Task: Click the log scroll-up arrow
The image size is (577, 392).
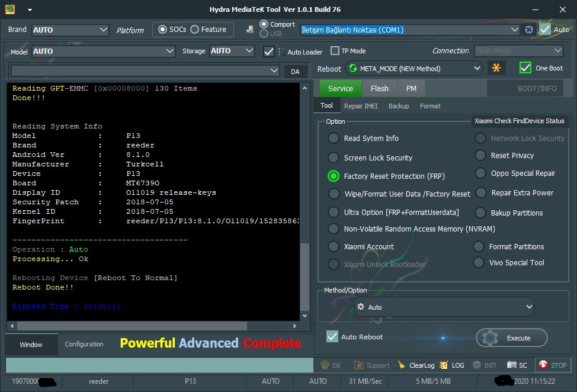Action: 304,88
